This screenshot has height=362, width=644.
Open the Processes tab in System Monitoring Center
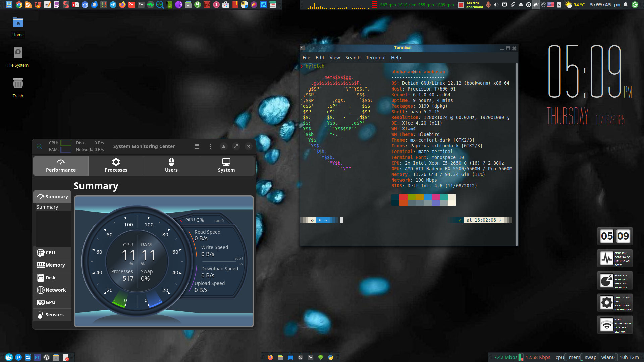[x=116, y=166]
